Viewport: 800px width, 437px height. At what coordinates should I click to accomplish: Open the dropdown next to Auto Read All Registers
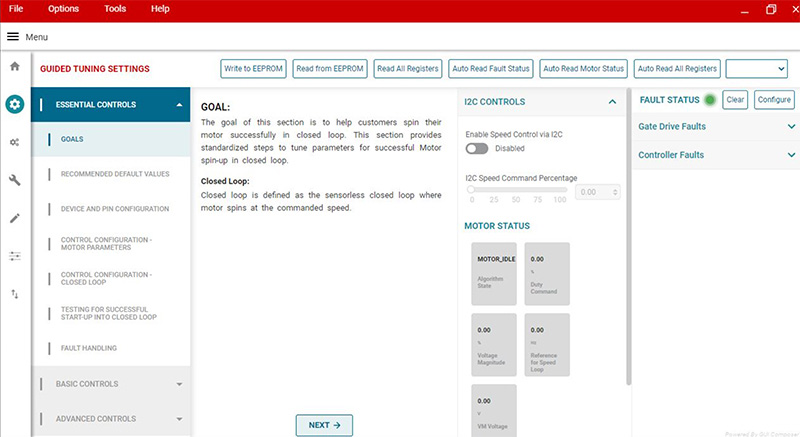[x=756, y=68]
